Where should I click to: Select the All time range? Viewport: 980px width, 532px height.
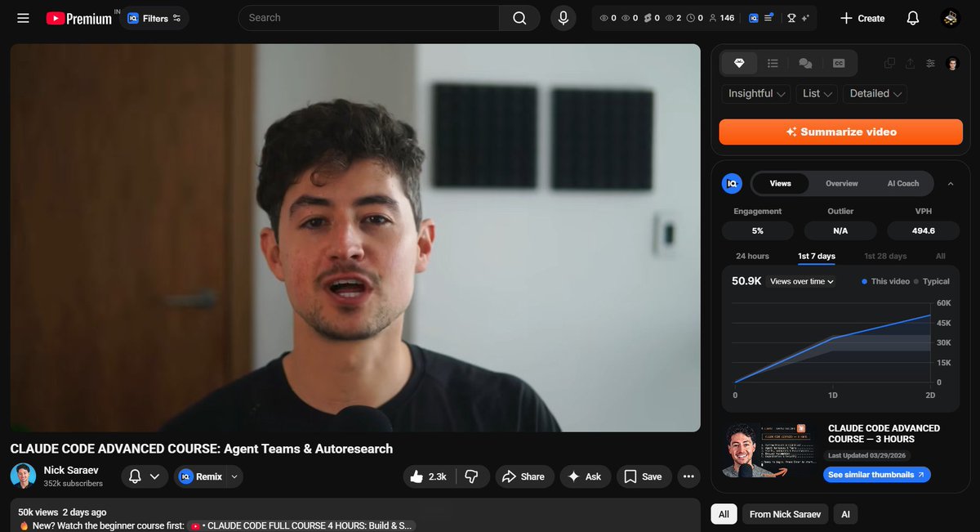(x=941, y=257)
